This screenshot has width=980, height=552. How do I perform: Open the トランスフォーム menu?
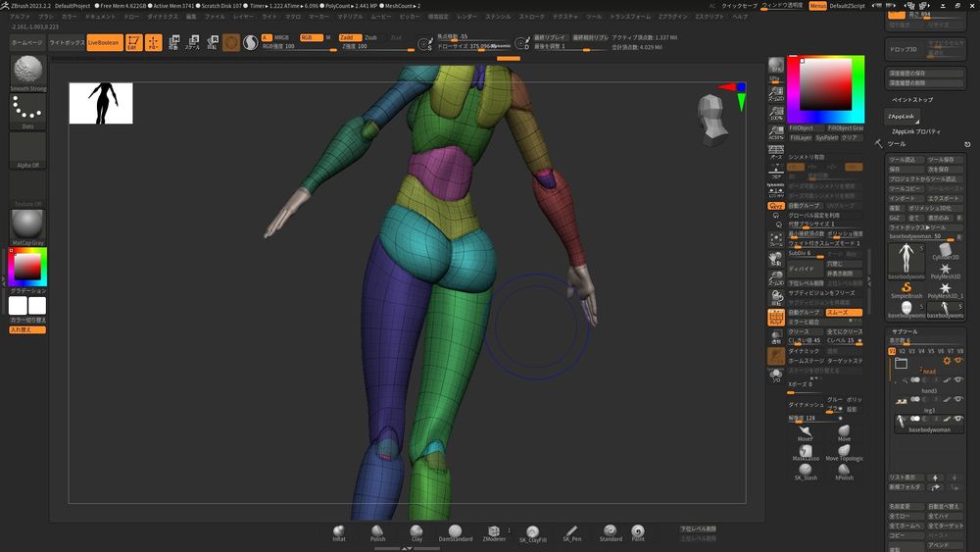(x=630, y=17)
